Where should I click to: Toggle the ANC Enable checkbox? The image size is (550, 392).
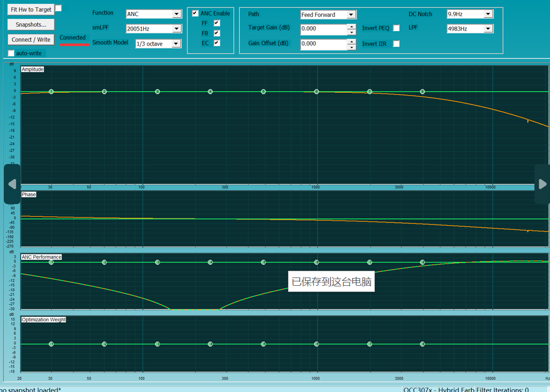click(195, 13)
